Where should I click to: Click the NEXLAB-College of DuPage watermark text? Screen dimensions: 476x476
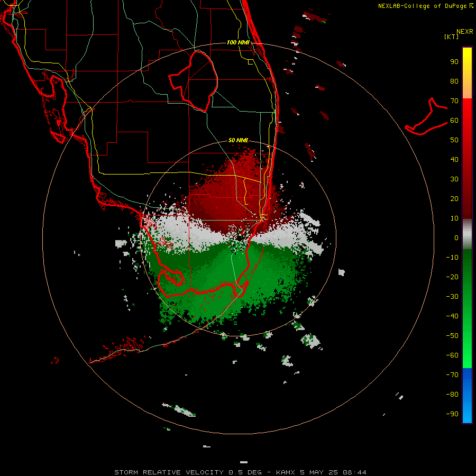425,6
